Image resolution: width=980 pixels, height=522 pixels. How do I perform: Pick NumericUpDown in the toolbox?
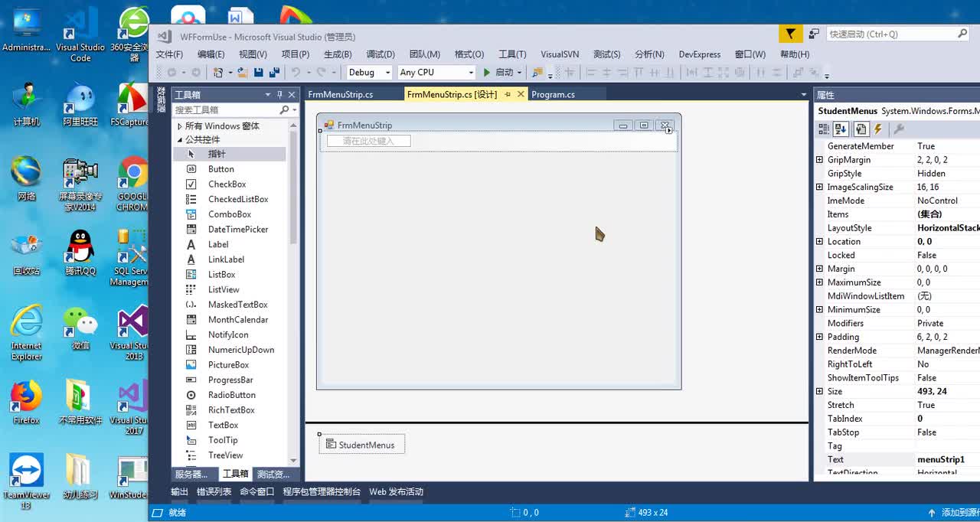[x=240, y=350]
